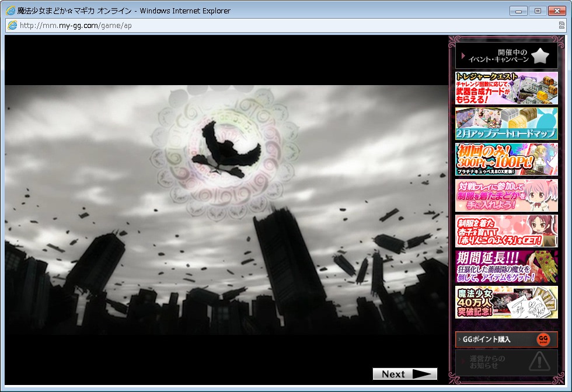Click the GG point coin icon
Viewport: 572px width, 392px height.
tap(543, 339)
